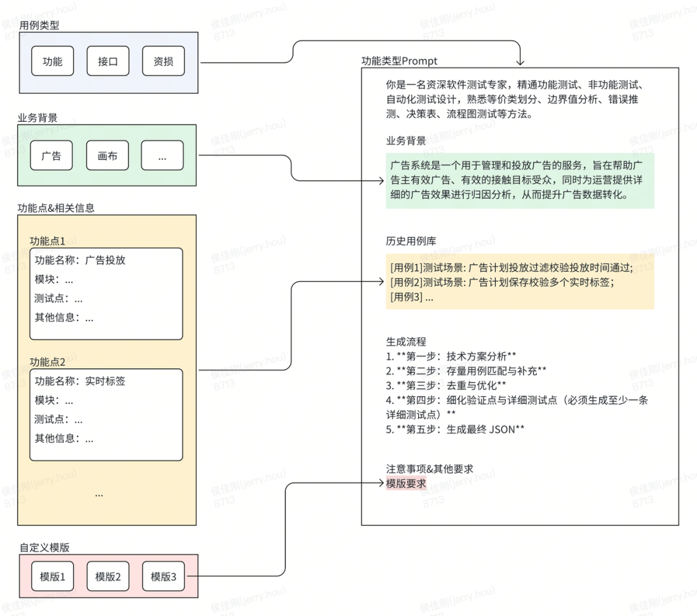
Task: Select the 广告 business background box
Action: coord(51,155)
